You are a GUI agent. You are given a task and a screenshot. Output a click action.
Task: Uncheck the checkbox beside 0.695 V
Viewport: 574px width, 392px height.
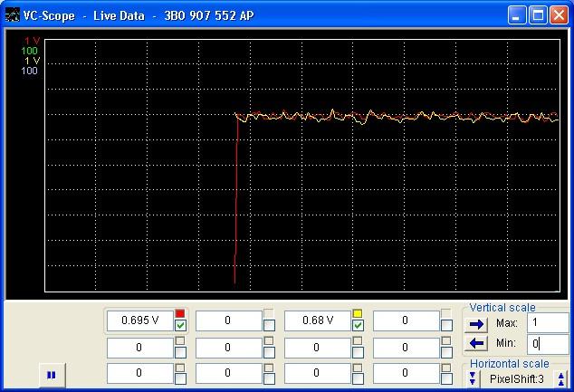click(x=180, y=326)
